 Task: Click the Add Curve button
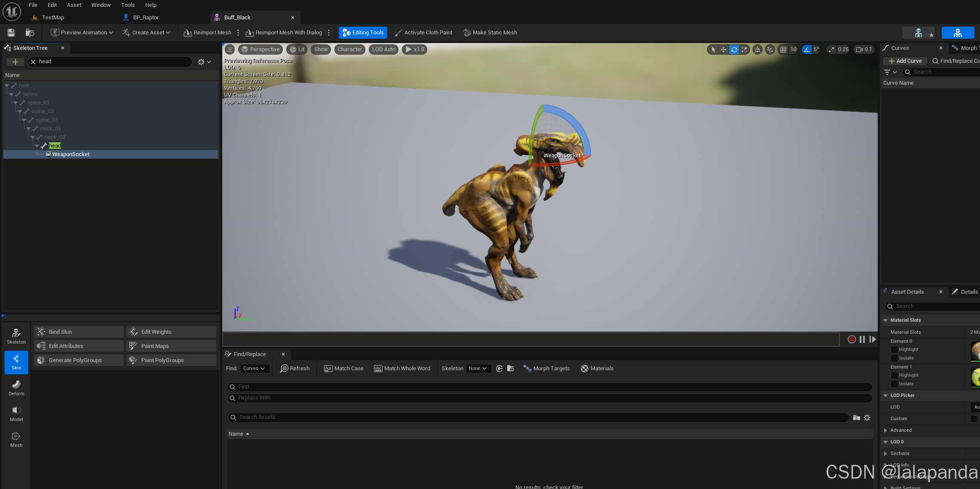pyautogui.click(x=905, y=61)
